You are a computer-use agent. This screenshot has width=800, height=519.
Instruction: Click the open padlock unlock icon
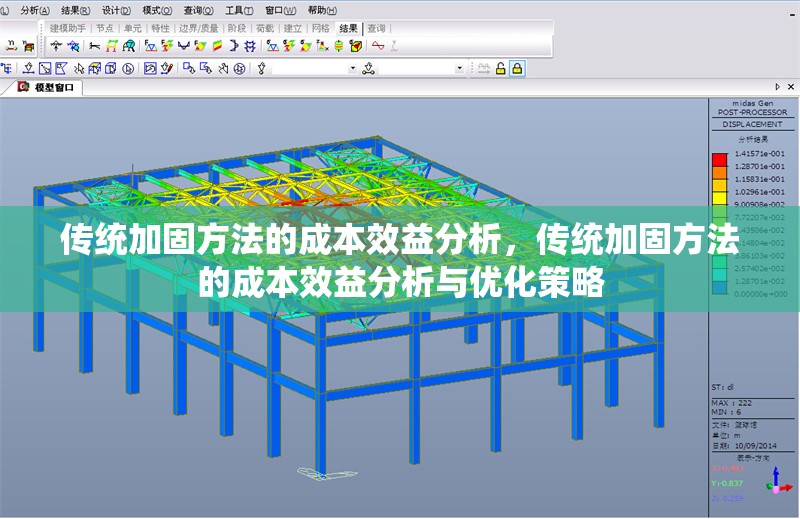(500, 68)
